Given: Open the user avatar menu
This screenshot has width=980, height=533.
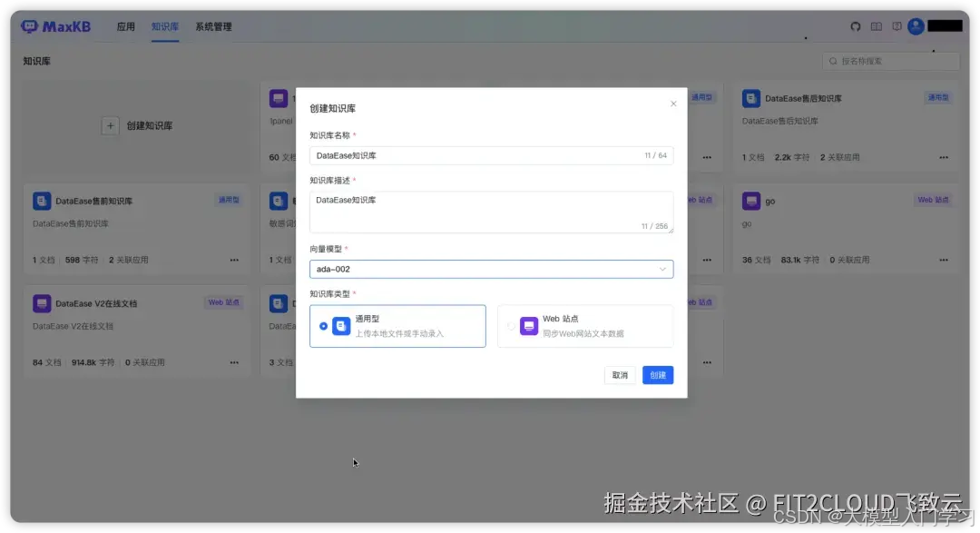Looking at the screenshot, I should [x=916, y=26].
